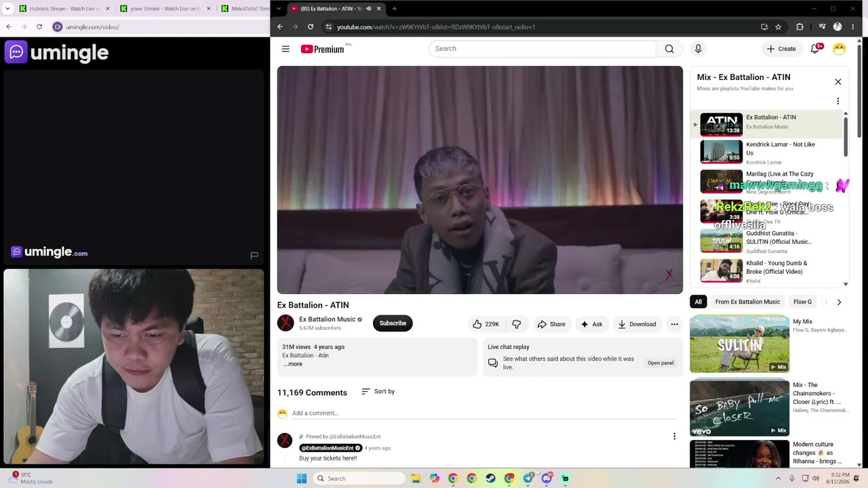
Task: Open Mix playlist options three-dot menu
Action: (837, 101)
